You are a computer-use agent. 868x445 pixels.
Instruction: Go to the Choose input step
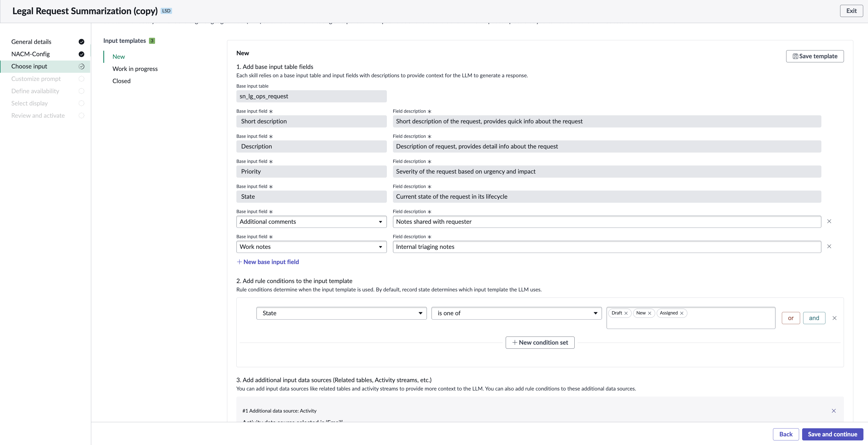pyautogui.click(x=45, y=66)
